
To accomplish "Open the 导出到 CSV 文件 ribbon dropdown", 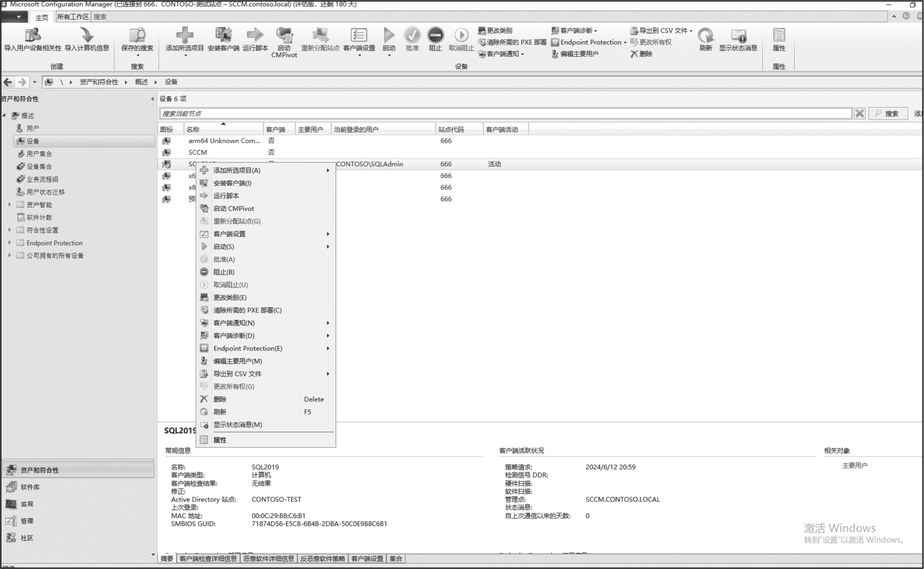I will pos(661,30).
